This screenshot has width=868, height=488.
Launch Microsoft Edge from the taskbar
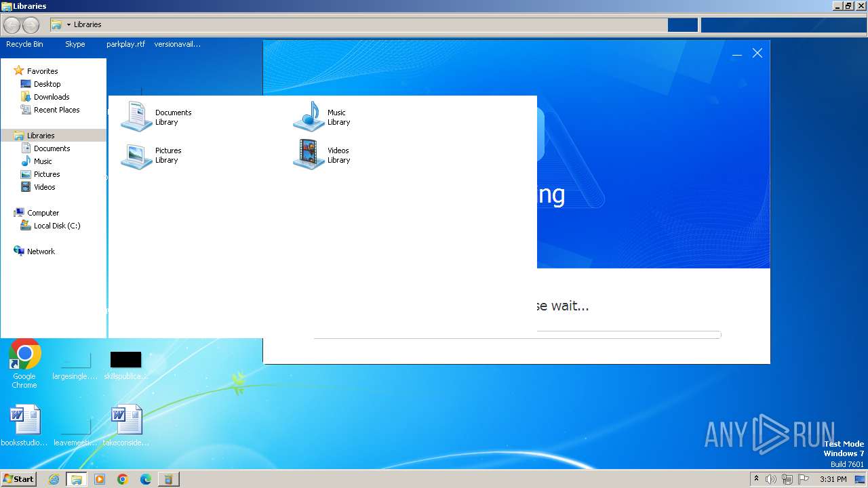(146, 479)
